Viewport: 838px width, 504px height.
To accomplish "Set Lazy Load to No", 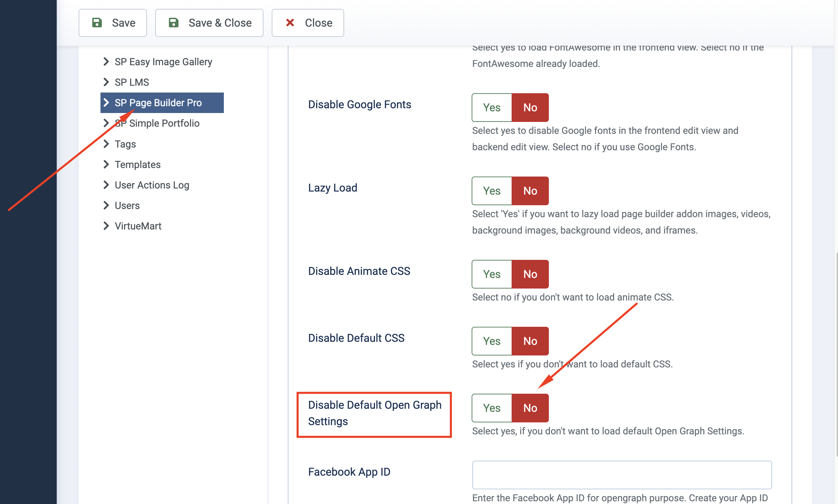I will [530, 191].
